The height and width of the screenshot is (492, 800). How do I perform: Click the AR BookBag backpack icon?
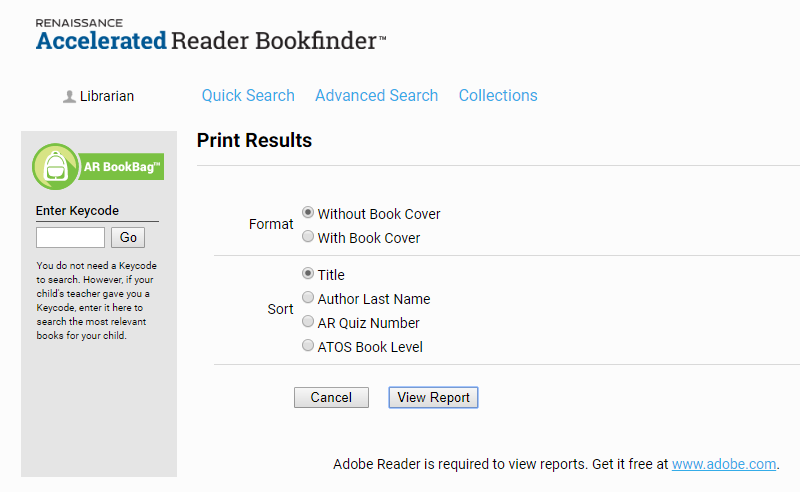coord(55,167)
